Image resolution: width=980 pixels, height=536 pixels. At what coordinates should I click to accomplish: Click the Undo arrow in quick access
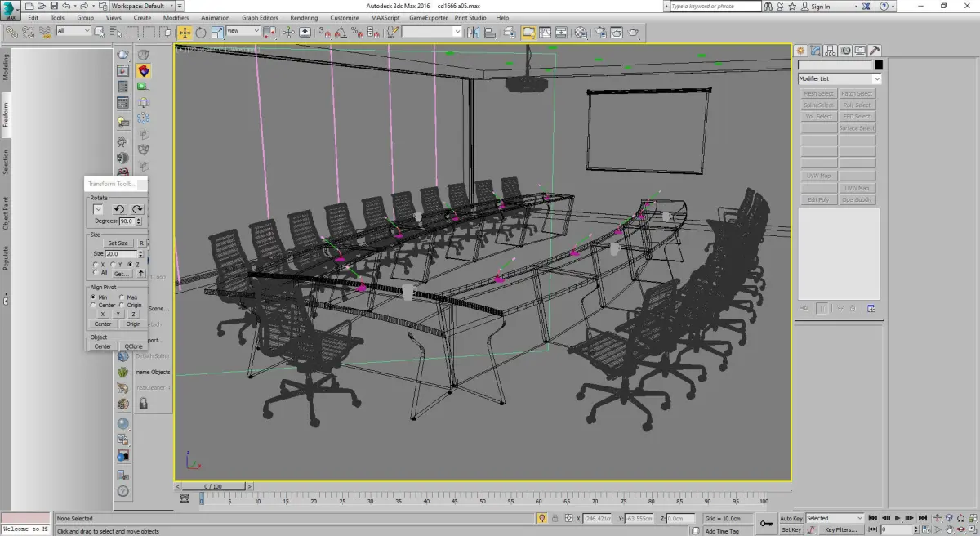[x=66, y=6]
